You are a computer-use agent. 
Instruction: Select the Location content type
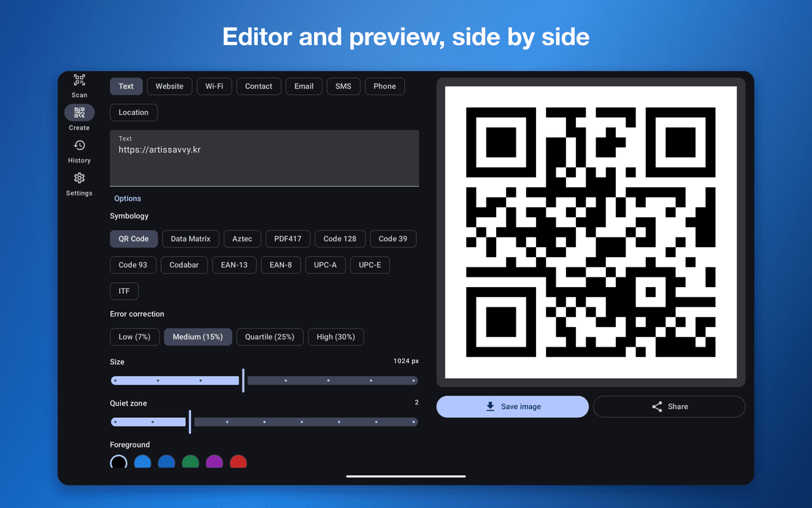pos(134,112)
